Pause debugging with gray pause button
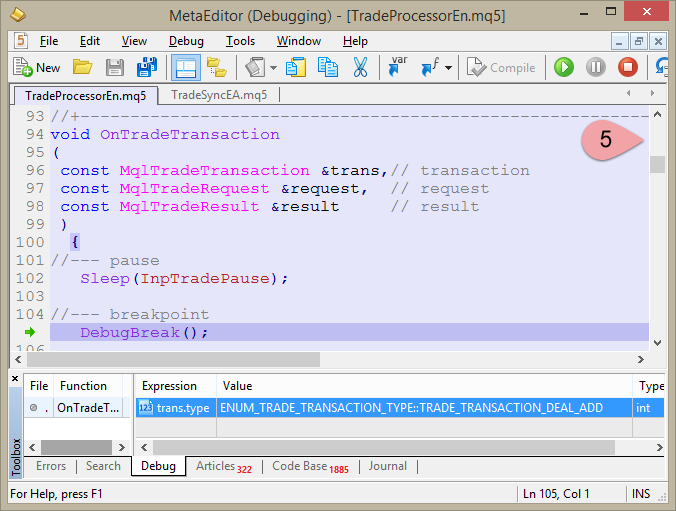 pos(596,67)
